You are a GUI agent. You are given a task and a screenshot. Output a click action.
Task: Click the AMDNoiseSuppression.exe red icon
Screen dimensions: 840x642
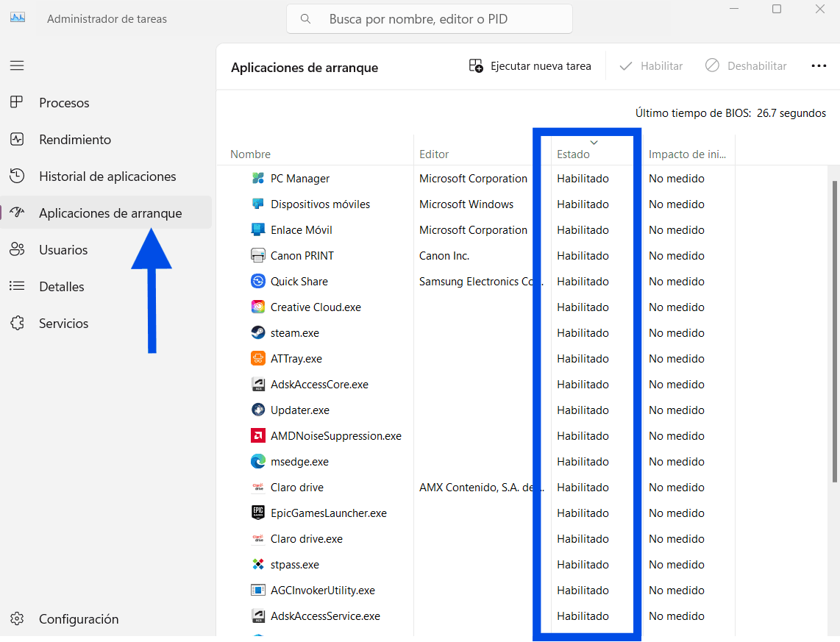pyautogui.click(x=258, y=435)
